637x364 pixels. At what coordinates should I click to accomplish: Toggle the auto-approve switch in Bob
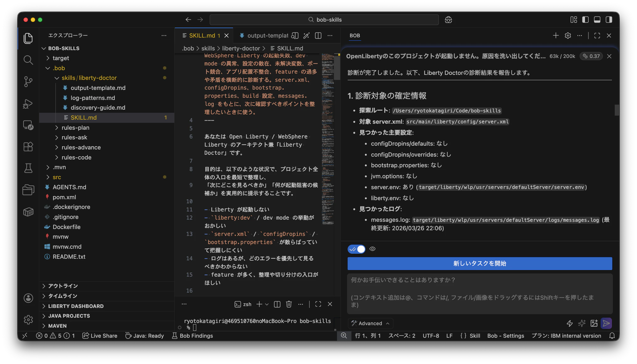356,249
